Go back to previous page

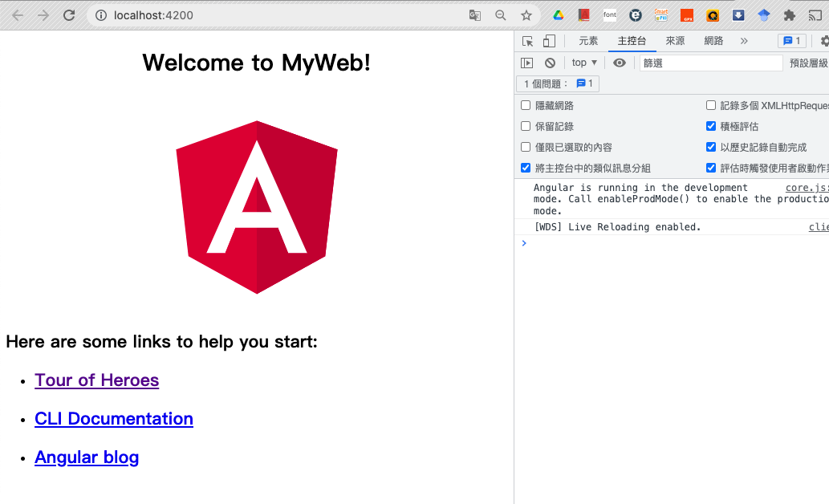click(x=18, y=15)
